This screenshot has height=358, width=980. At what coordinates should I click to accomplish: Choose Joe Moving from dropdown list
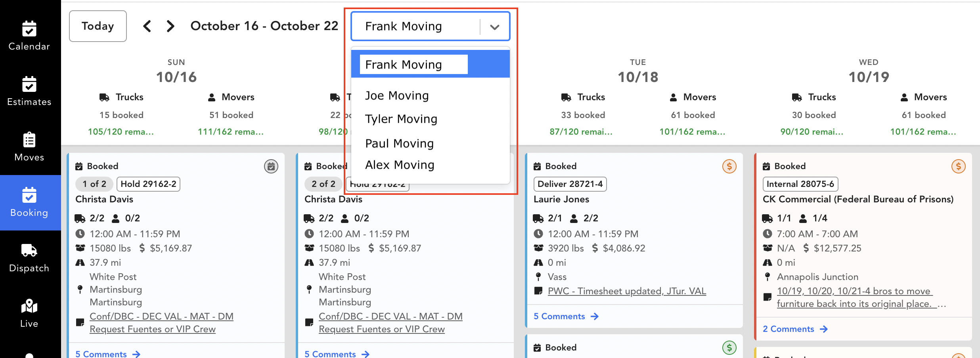pos(397,96)
